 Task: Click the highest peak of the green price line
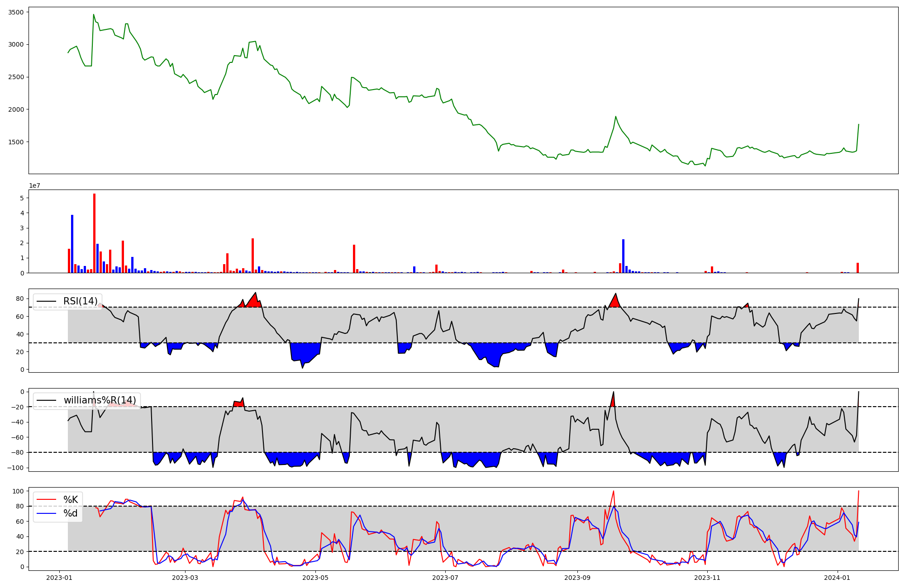[94, 14]
